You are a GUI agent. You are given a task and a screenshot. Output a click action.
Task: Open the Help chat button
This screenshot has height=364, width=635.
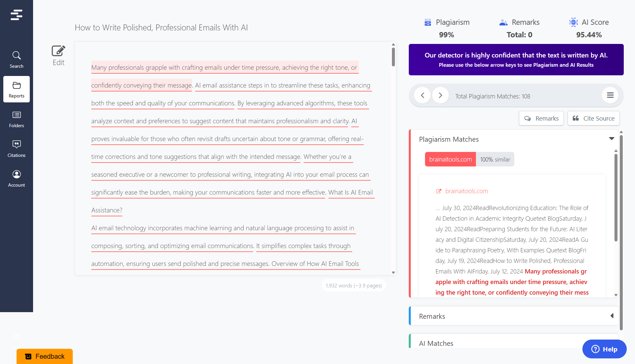[x=604, y=349]
